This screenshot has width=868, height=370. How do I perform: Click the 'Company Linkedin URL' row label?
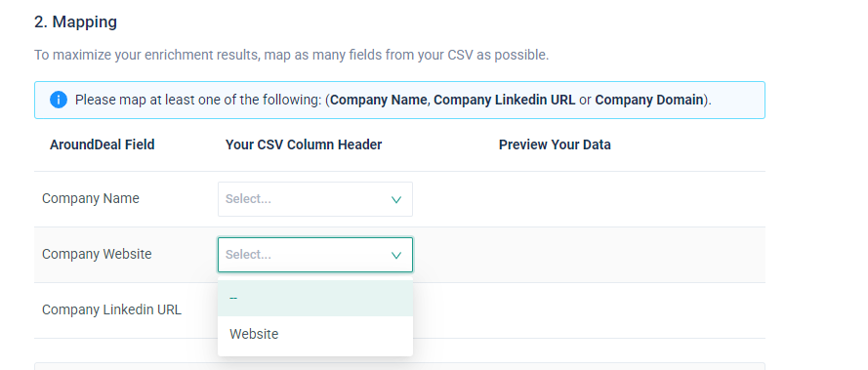pyautogui.click(x=112, y=309)
